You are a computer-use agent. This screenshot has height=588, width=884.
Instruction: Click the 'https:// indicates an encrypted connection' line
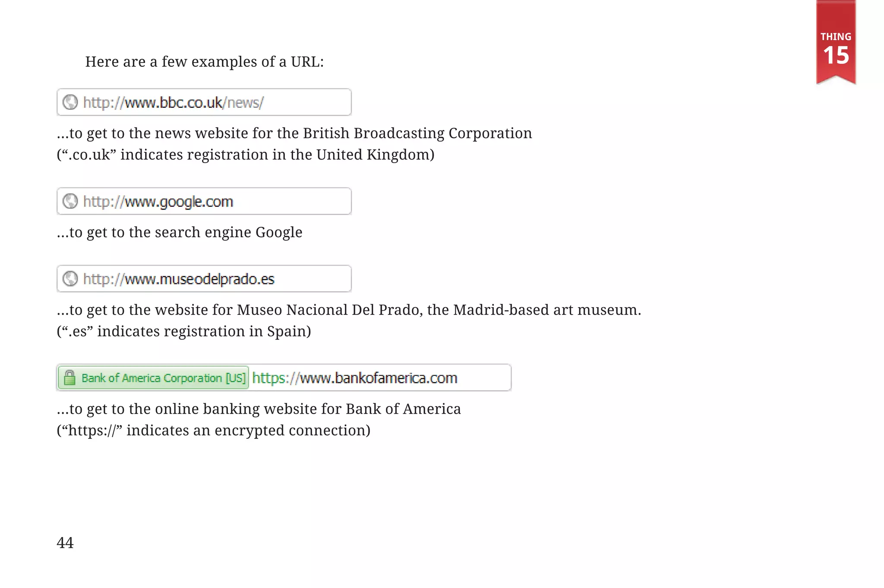click(214, 431)
